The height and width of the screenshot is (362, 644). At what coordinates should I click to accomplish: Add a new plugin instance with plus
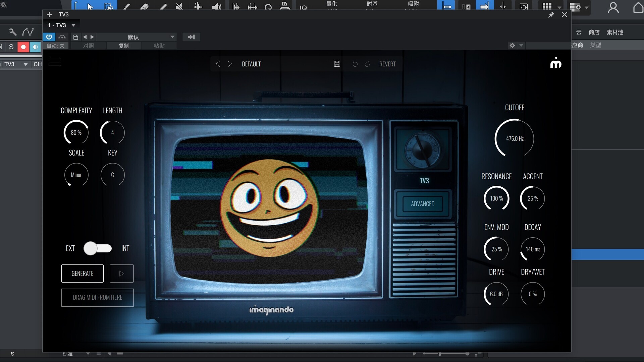tap(49, 14)
